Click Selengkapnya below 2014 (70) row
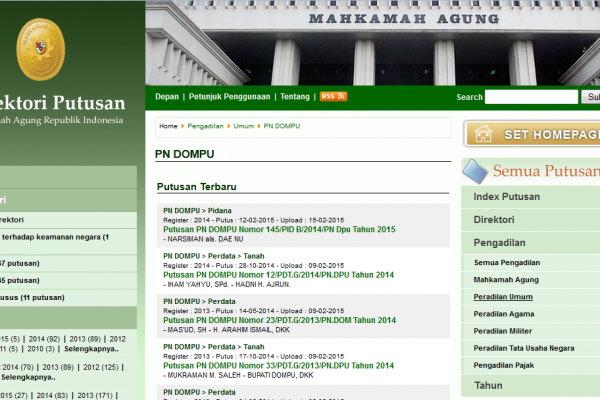The height and width of the screenshot is (400, 600). 28,377
